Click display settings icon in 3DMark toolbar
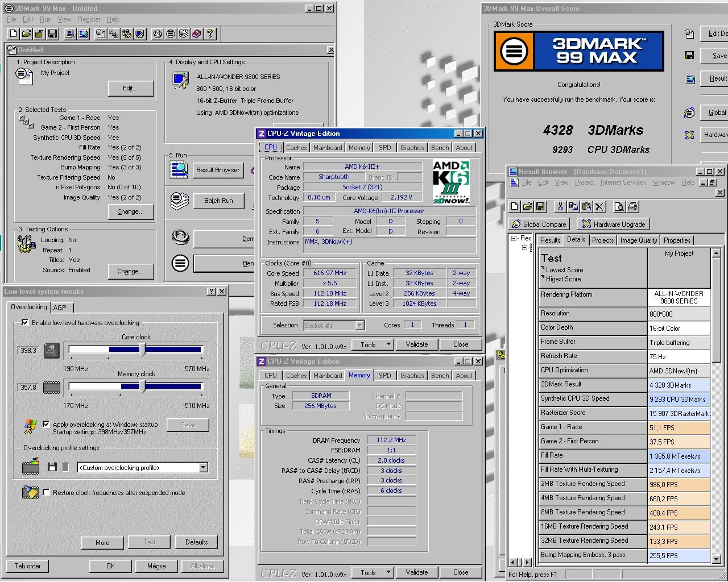 point(140,34)
